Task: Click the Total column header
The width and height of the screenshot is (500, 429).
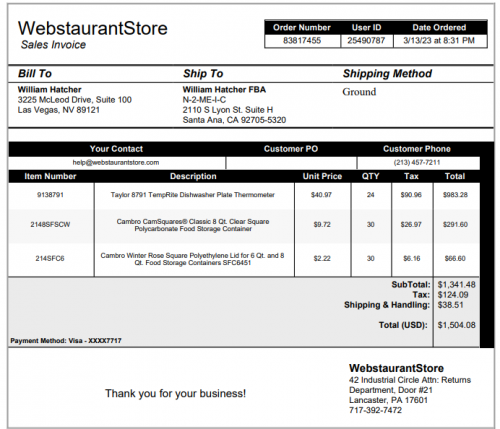Action: 455,176
